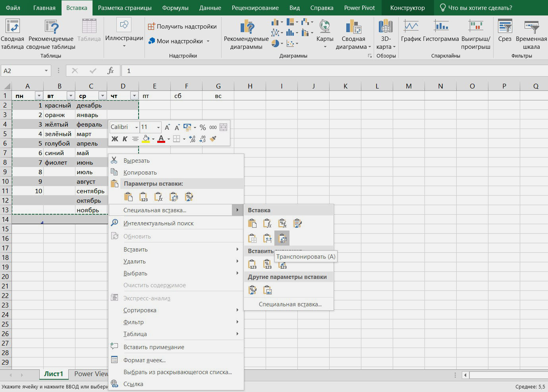Open the Name Box dropdown arrow

46,71
